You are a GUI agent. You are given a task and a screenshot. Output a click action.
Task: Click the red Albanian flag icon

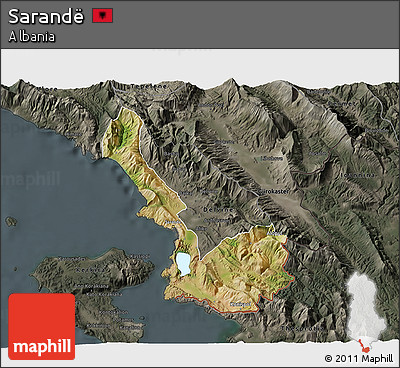(103, 16)
